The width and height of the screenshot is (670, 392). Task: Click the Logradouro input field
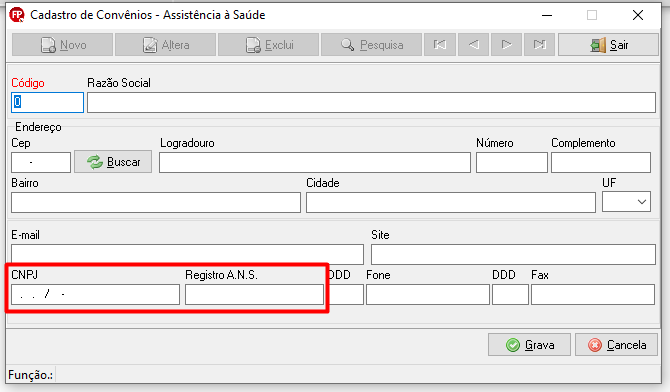315,162
